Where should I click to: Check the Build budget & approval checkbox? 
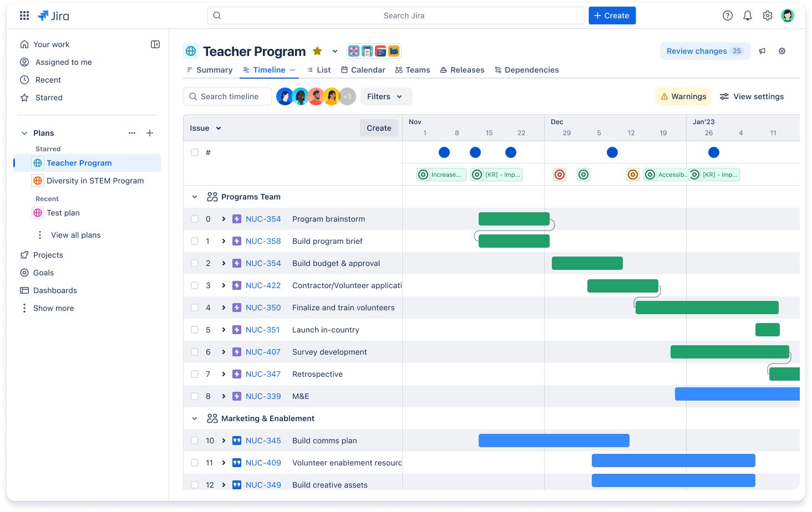coord(195,263)
